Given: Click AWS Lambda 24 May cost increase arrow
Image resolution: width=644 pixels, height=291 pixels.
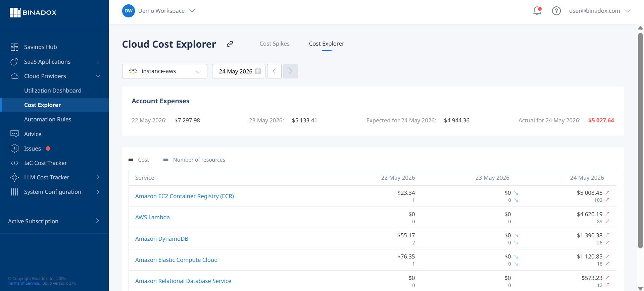Looking at the screenshot, I should coord(607,214).
